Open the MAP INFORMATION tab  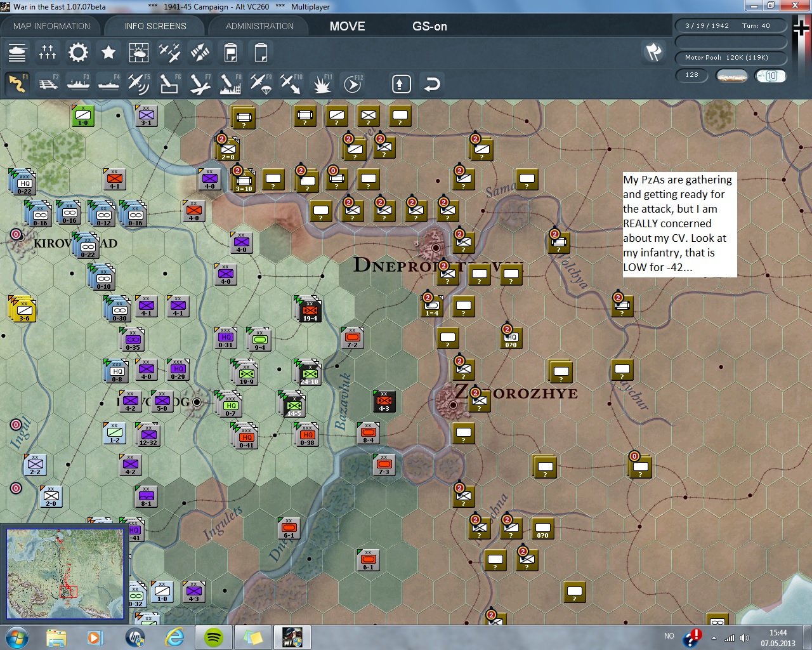(x=51, y=26)
